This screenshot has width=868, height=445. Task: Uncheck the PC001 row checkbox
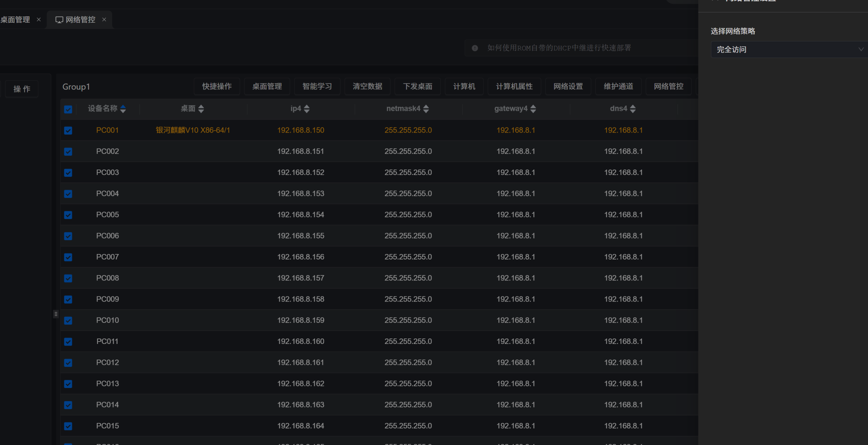(68, 131)
